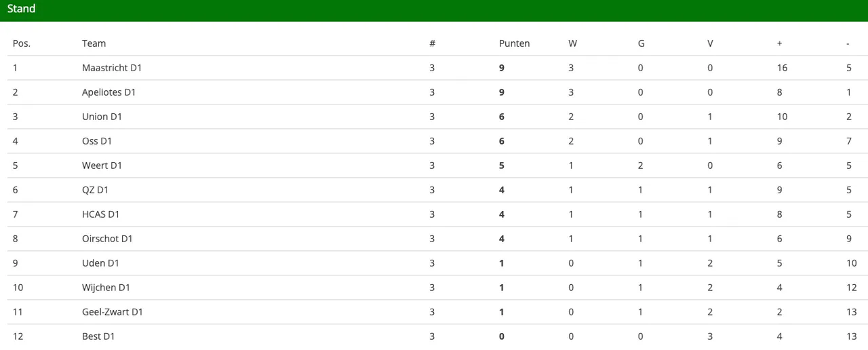Screen dimensions: 868x350
Task: Click the QZ D1 team name
Action: (95, 190)
